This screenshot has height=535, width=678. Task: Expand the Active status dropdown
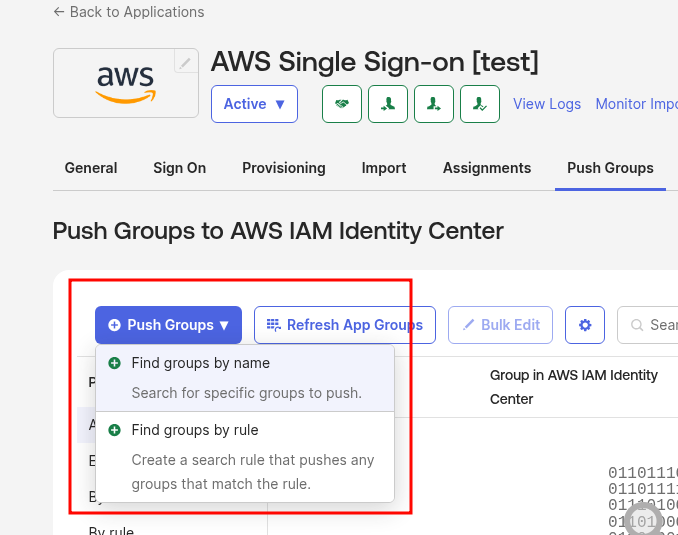pos(254,104)
